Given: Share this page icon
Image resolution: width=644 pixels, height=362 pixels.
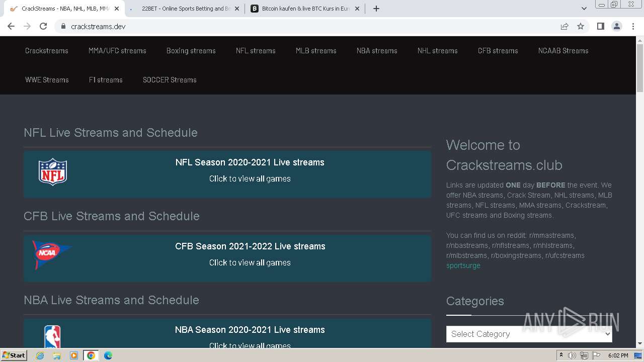Looking at the screenshot, I should click(x=565, y=26).
